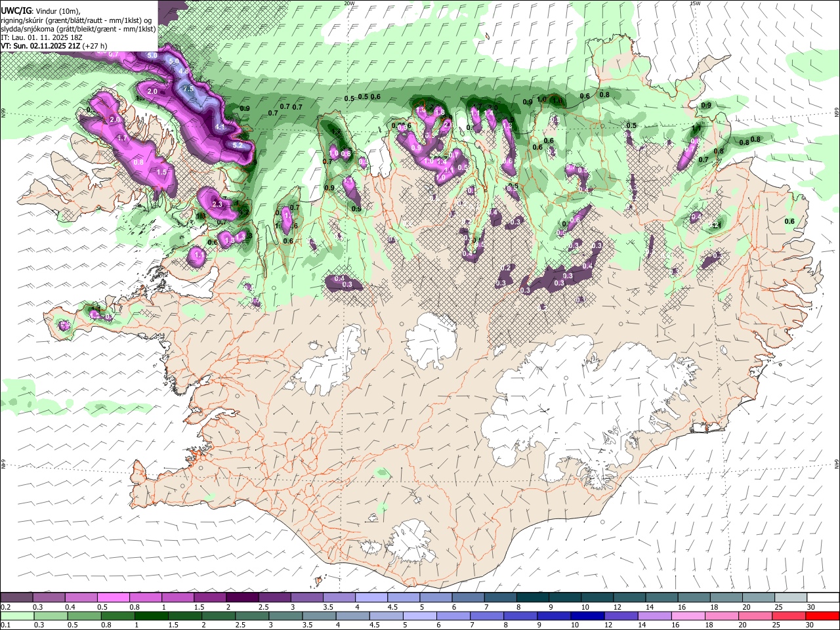Click the "UWC/IG" title in the header box
This screenshot has width=840, height=630.
tap(15, 10)
